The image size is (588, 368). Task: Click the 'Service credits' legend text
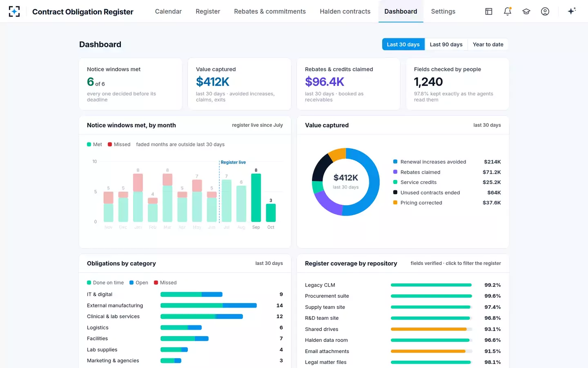coord(419,182)
